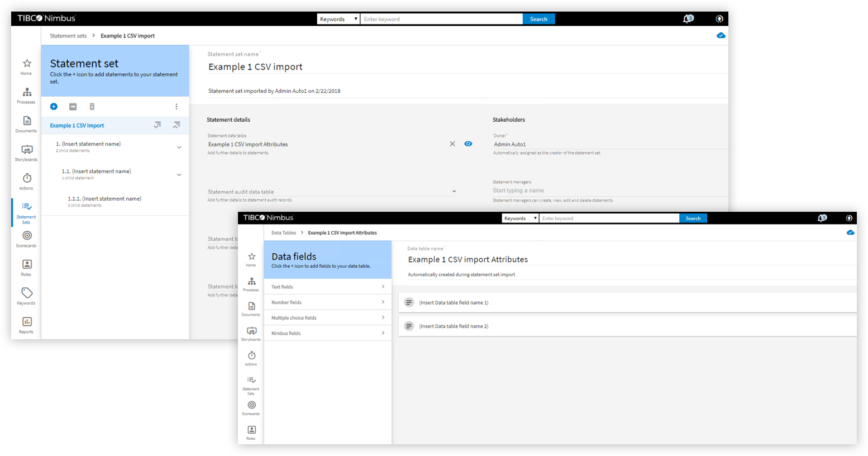Viewport: 868px width, 456px height.
Task: Click the Data Tables breadcrumb link
Action: pos(284,233)
